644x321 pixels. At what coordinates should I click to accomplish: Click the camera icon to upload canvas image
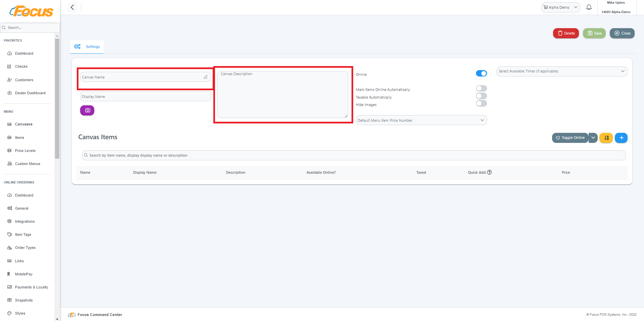(x=87, y=110)
